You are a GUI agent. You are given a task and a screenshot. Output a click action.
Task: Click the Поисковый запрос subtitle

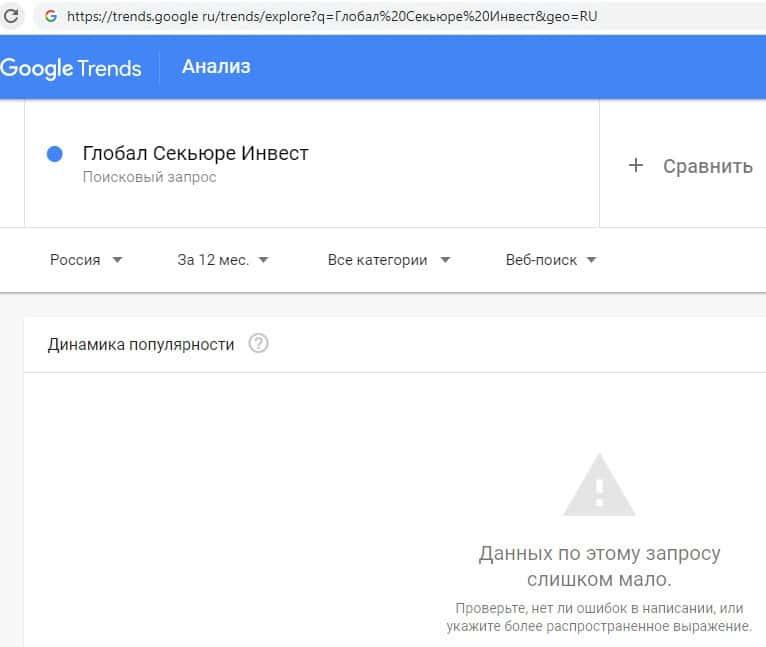pos(149,177)
